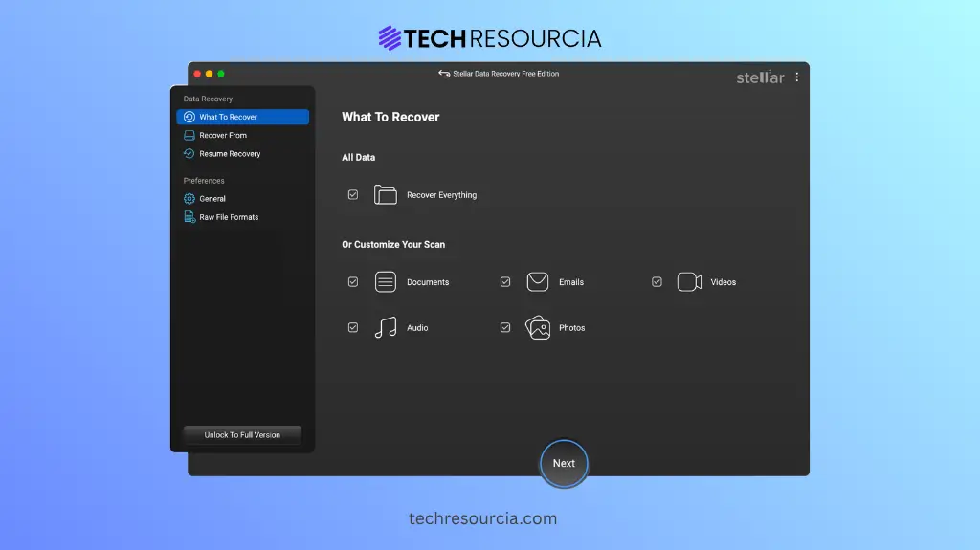Click the Photos label

(572, 327)
